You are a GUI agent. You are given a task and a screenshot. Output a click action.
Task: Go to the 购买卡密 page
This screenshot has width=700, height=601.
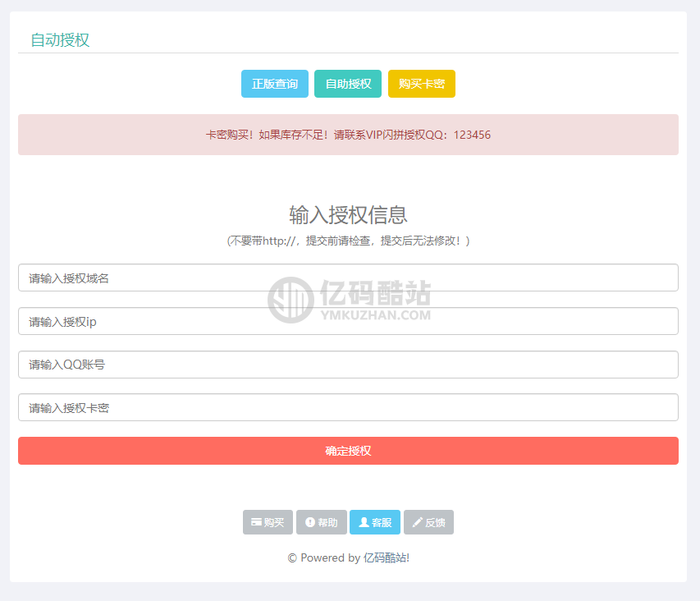click(x=421, y=84)
